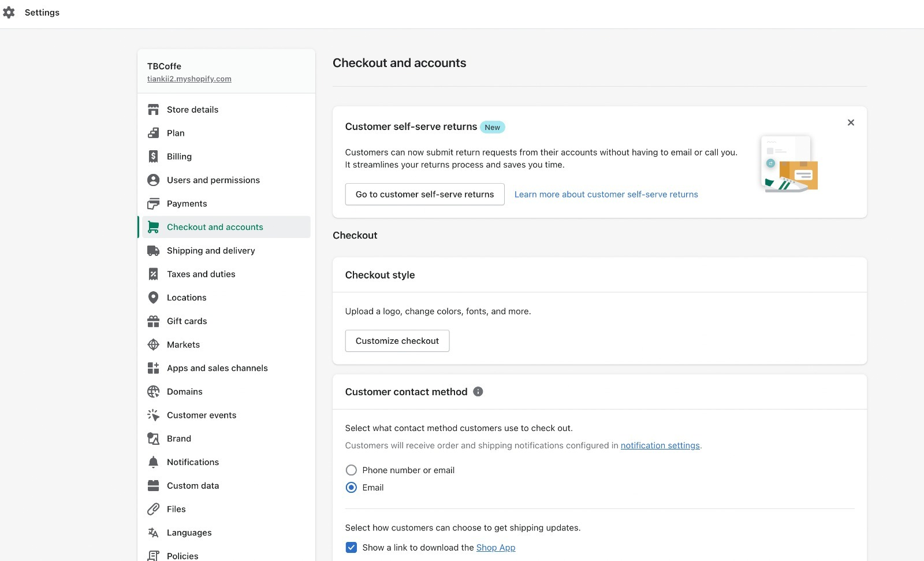Click the Store details storefront icon
This screenshot has height=561, width=924.
coord(153,110)
